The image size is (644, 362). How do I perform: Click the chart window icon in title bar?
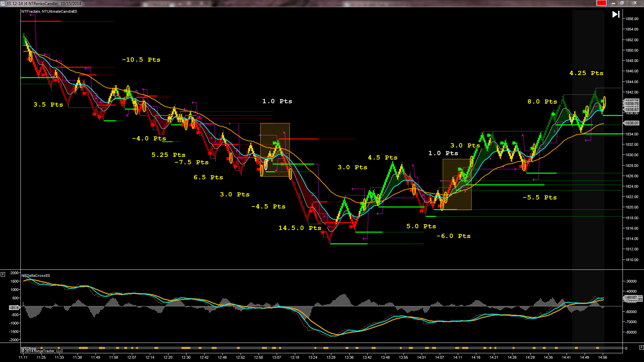pos(3,3)
